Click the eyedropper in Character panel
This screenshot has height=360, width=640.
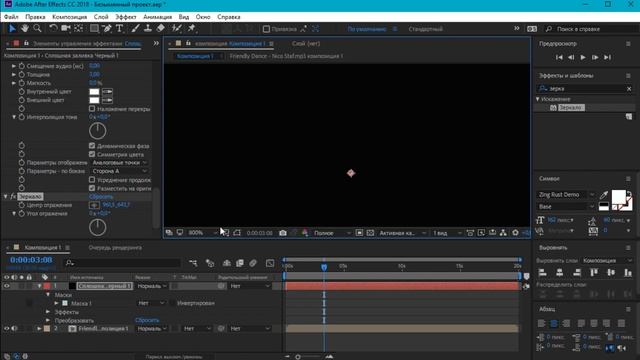[x=604, y=195]
